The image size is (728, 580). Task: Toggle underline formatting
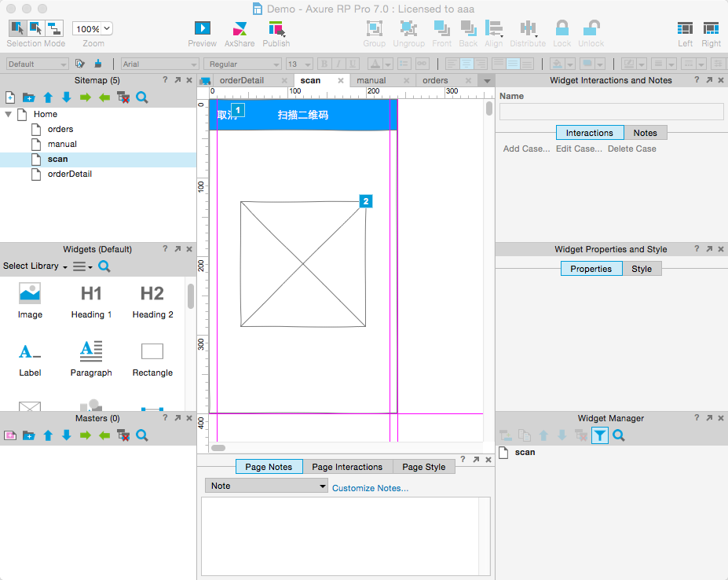coord(353,64)
